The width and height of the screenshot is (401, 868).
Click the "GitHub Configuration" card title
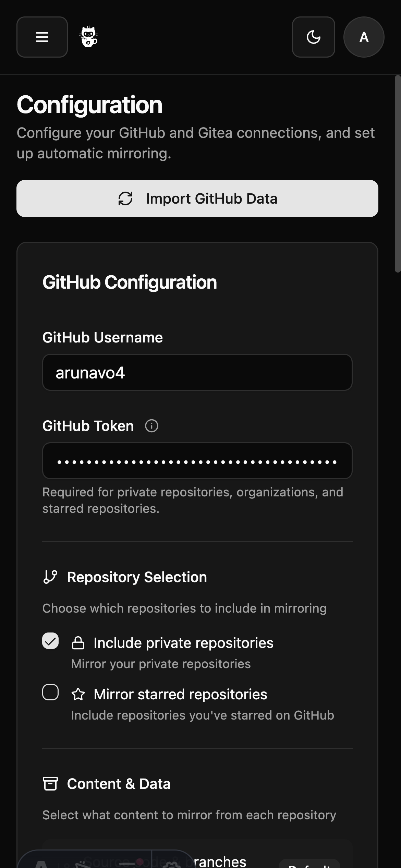click(130, 282)
